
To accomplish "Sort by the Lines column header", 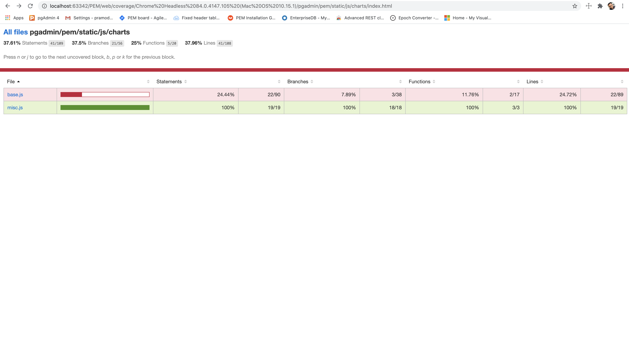I will coord(532,82).
